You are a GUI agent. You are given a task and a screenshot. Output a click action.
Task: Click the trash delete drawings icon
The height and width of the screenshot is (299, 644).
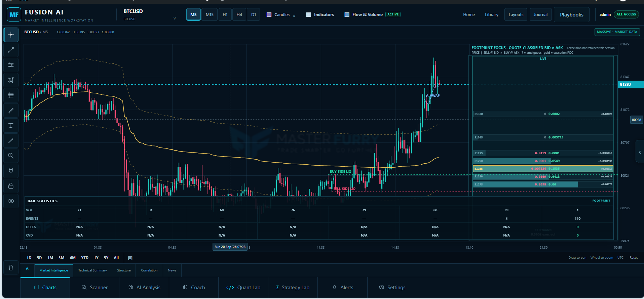click(11, 267)
